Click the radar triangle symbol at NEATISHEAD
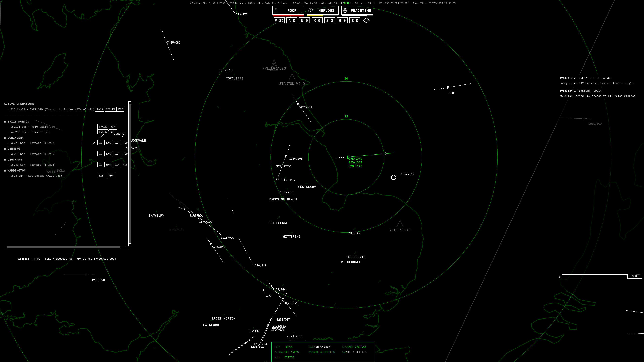 400,224
